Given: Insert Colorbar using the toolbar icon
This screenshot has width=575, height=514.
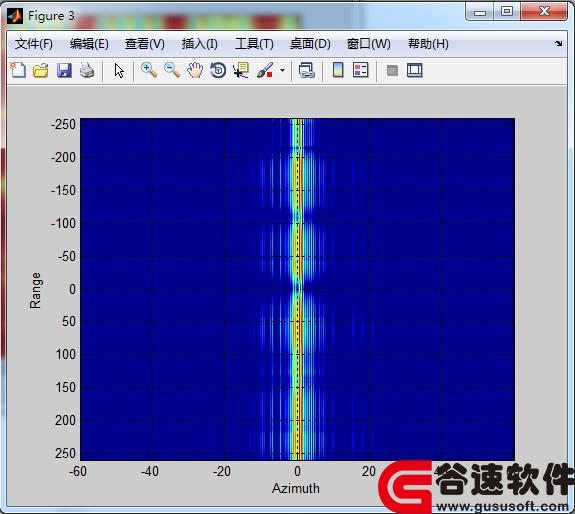Looking at the screenshot, I should coord(338,70).
